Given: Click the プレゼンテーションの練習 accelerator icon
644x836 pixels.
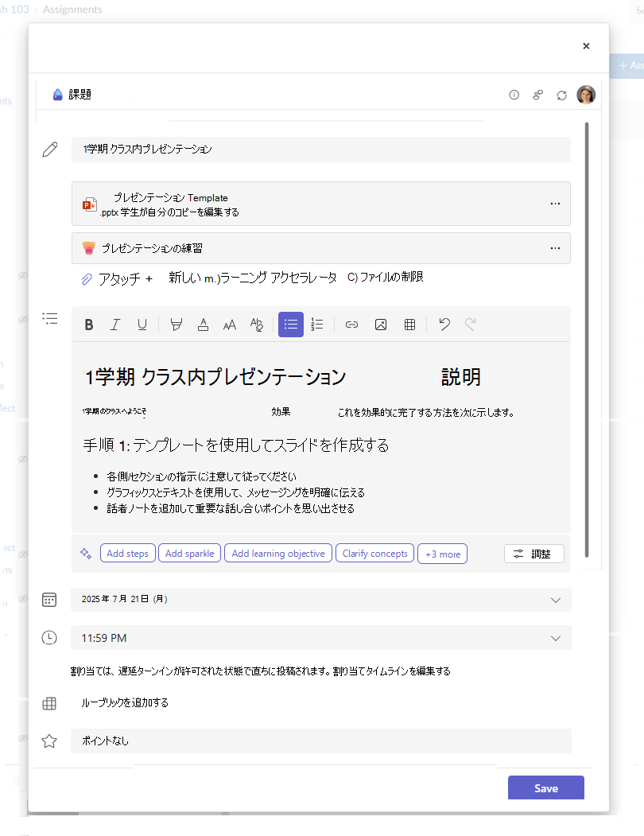Looking at the screenshot, I should click(x=89, y=248).
